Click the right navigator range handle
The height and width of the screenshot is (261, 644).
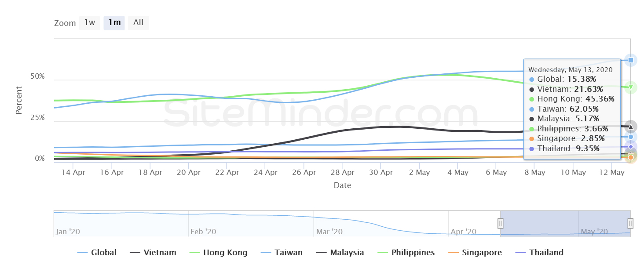tap(630, 223)
